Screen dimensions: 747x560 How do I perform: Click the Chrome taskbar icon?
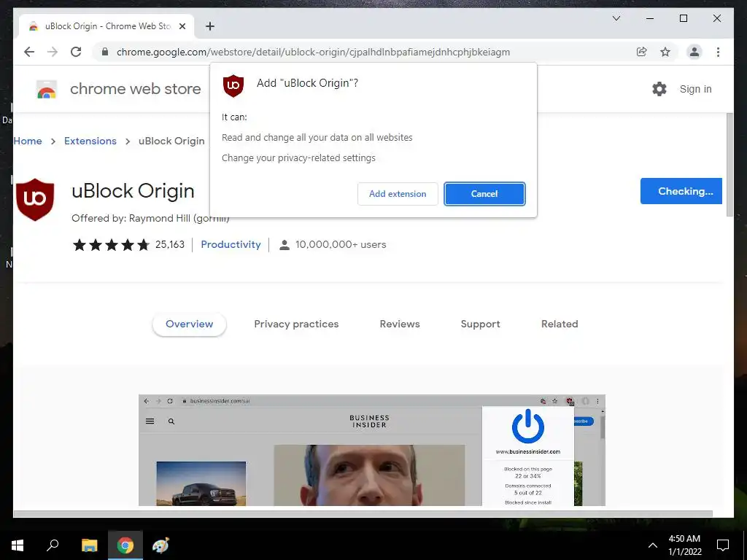125,545
